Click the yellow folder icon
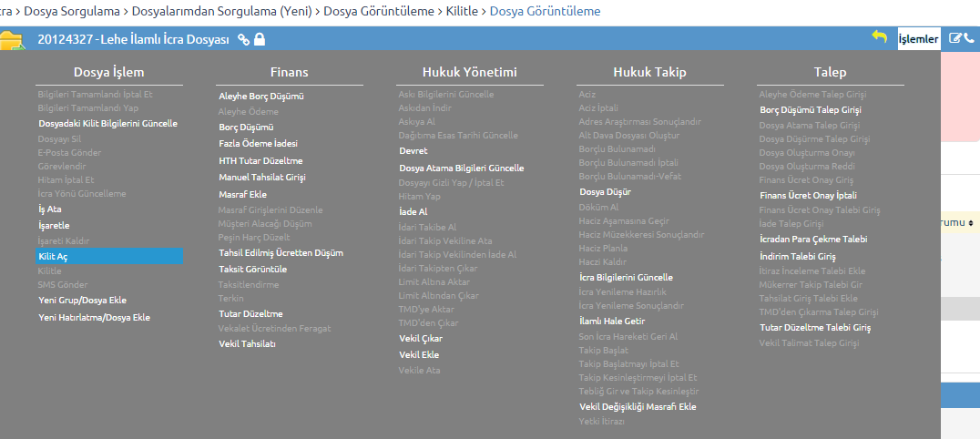Viewport: 980px width, 439px height. tap(11, 41)
